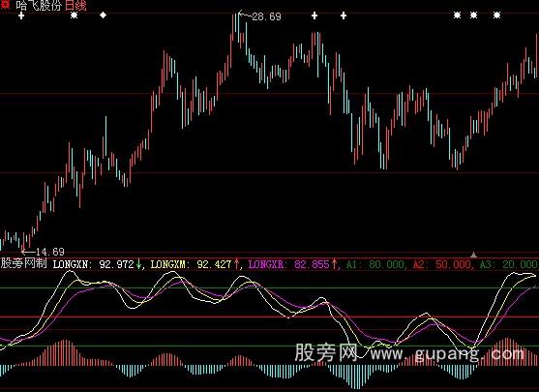Click the 28.69 high price label
Viewport: 539px width, 392px height.
[x=266, y=16]
